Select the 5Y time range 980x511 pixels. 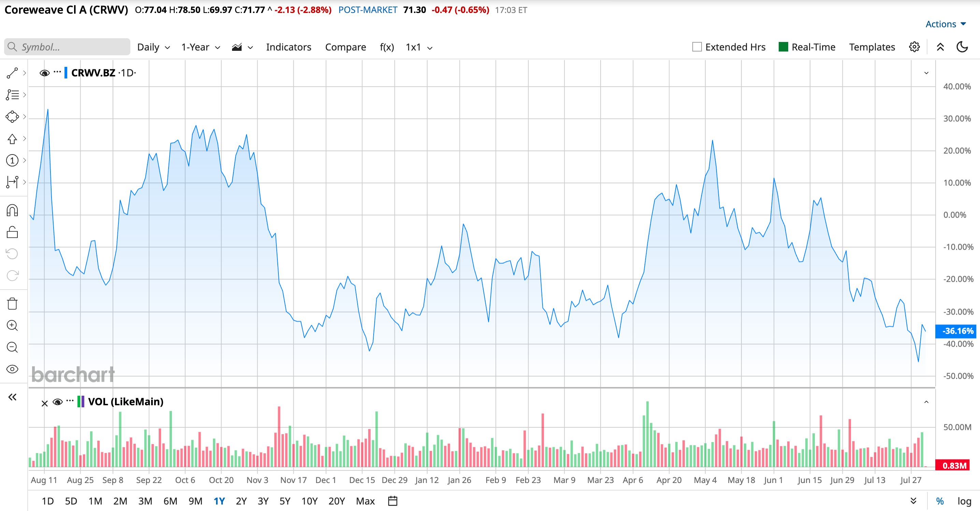tap(285, 501)
